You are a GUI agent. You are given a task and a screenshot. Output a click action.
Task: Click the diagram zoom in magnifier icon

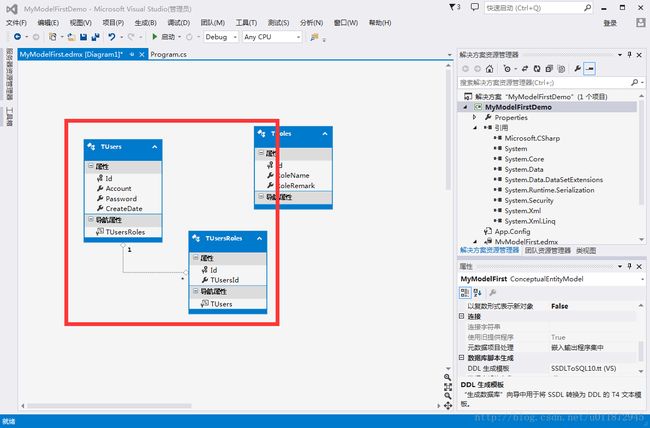coord(448,377)
